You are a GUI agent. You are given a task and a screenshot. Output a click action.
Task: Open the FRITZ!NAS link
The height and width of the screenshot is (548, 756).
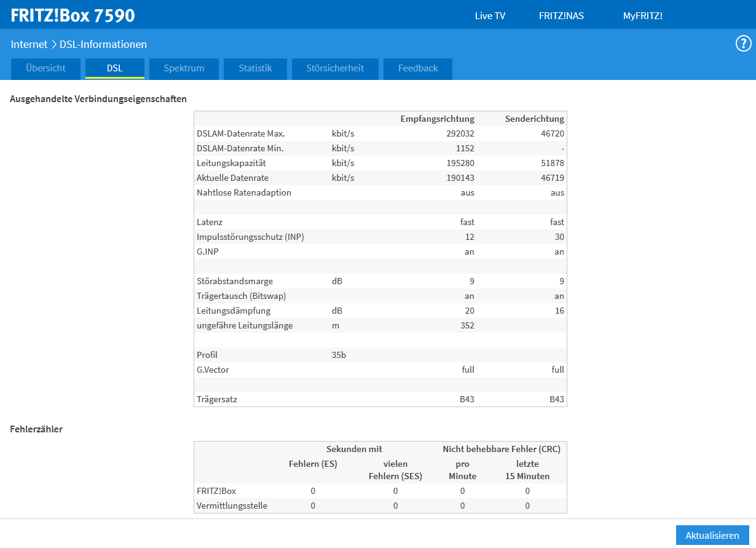[x=561, y=16]
